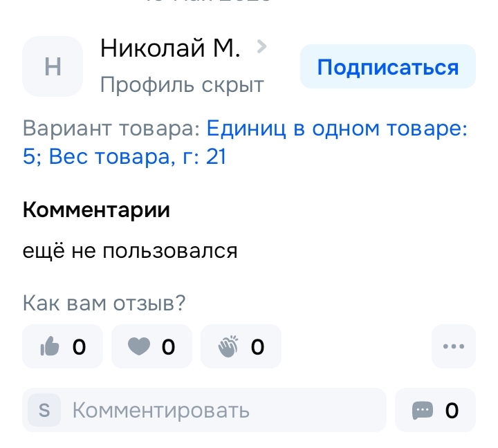Viewport: 498px width, 448px height.
Task: Click the "S" avatar in the comment field
Action: click(x=44, y=411)
